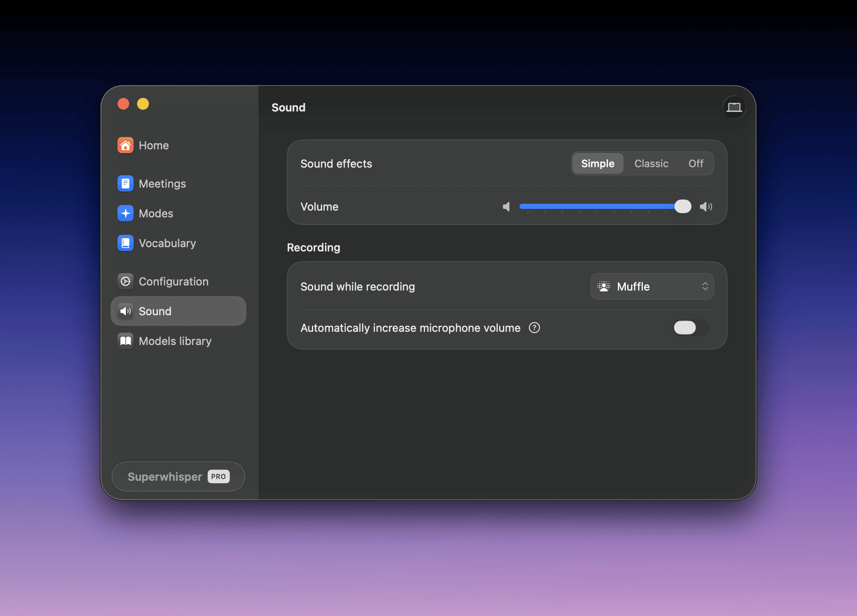Screen dimensions: 857x616
Task: Open the Sound while recording dropdown
Action: (x=652, y=286)
